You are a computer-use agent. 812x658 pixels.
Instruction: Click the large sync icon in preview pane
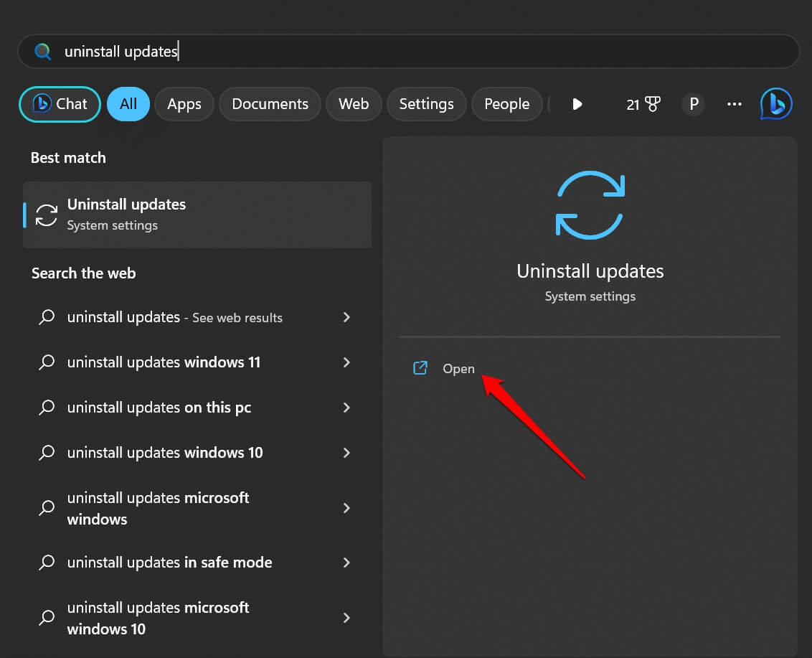point(590,205)
